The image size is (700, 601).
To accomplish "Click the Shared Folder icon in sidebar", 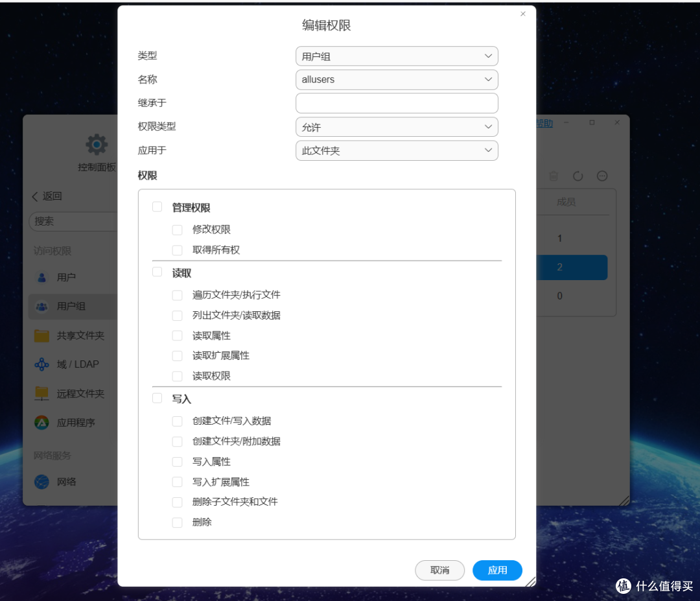I will [x=41, y=335].
